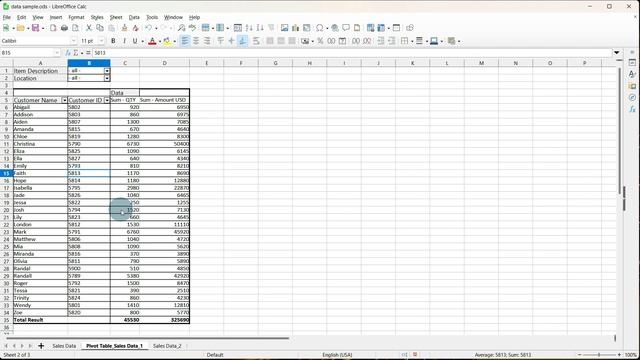This screenshot has height=360, width=640.
Task: Open the Font Name dropdown
Action: tap(74, 41)
